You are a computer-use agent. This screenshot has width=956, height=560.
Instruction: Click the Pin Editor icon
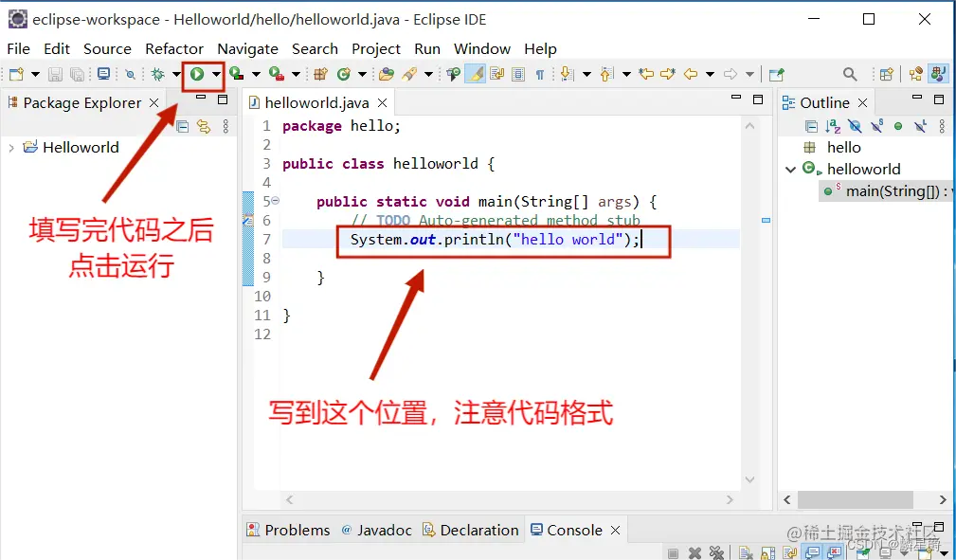coord(776,75)
